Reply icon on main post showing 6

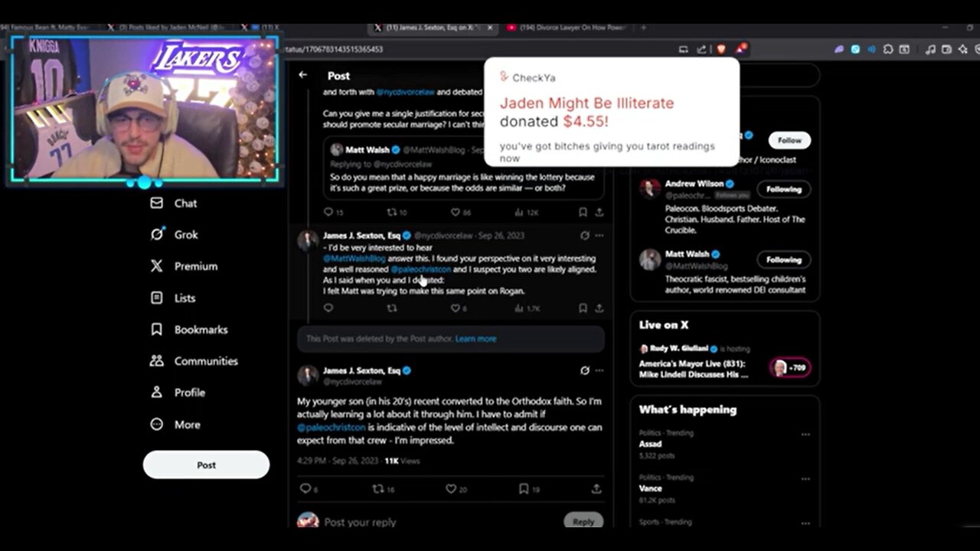(x=305, y=488)
